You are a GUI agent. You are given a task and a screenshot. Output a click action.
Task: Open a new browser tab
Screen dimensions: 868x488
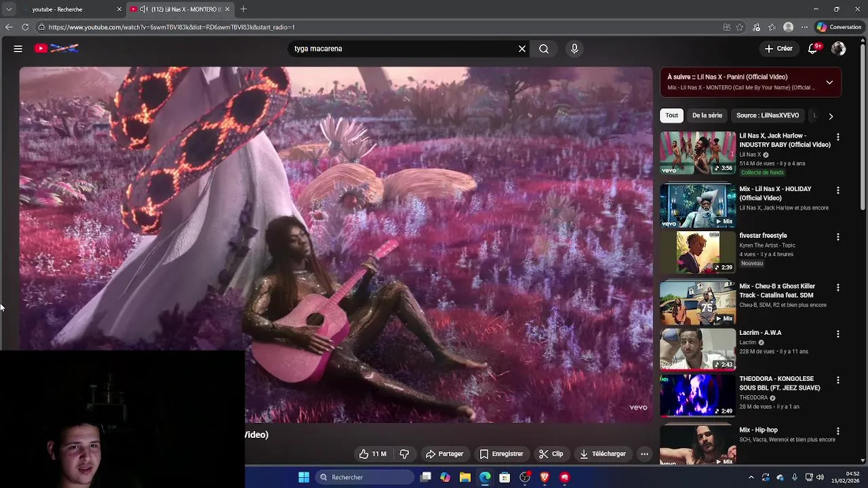[243, 9]
